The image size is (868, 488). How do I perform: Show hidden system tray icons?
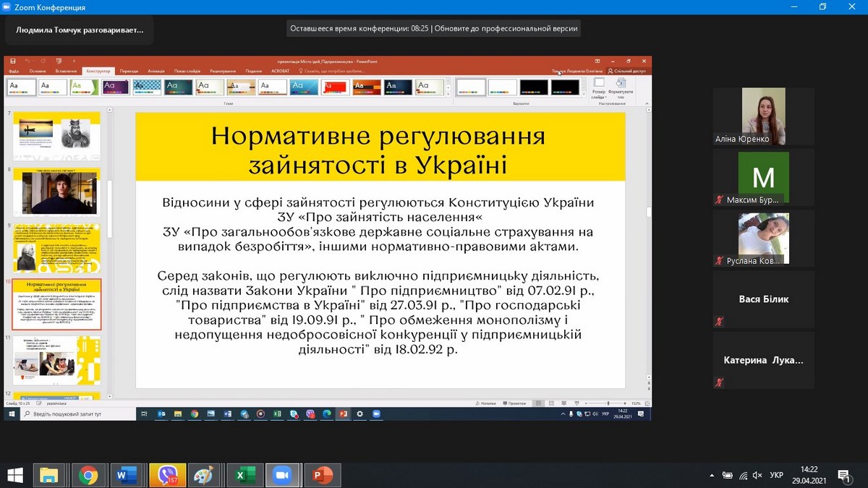coord(711,475)
